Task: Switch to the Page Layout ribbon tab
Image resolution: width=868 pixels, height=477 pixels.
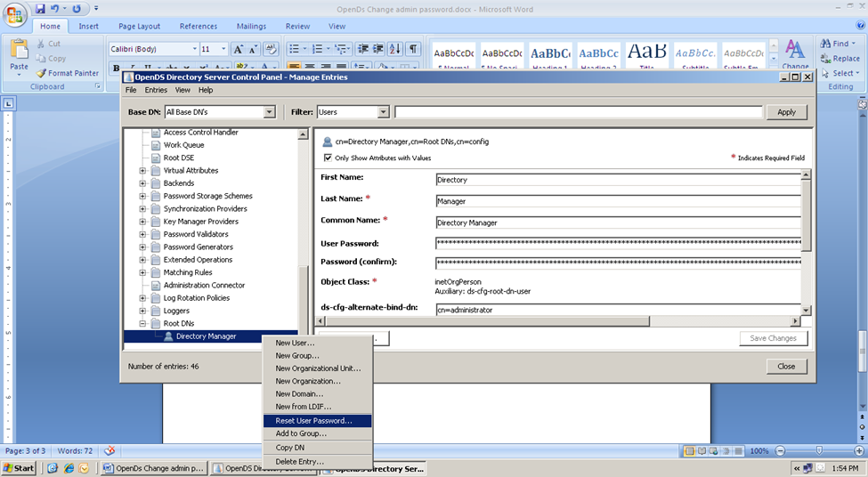Action: pos(139,26)
